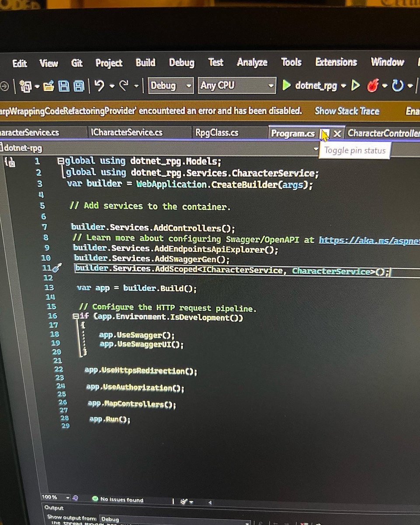
Task: Switch to the CharacterController tab
Action: 384,133
